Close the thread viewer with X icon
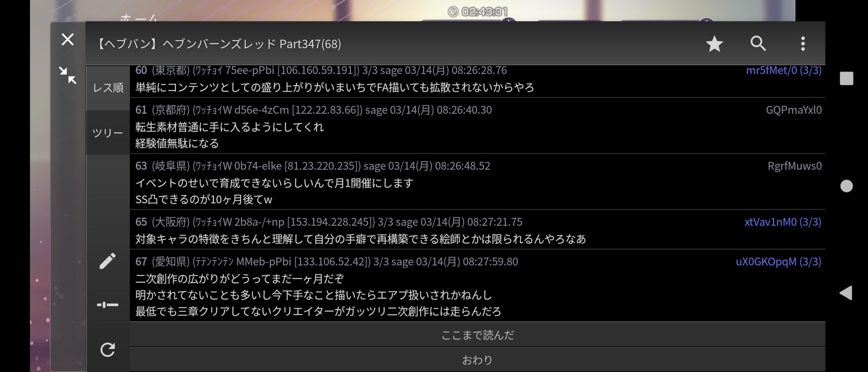Viewport: 868px width, 372px height. pyautogui.click(x=67, y=39)
